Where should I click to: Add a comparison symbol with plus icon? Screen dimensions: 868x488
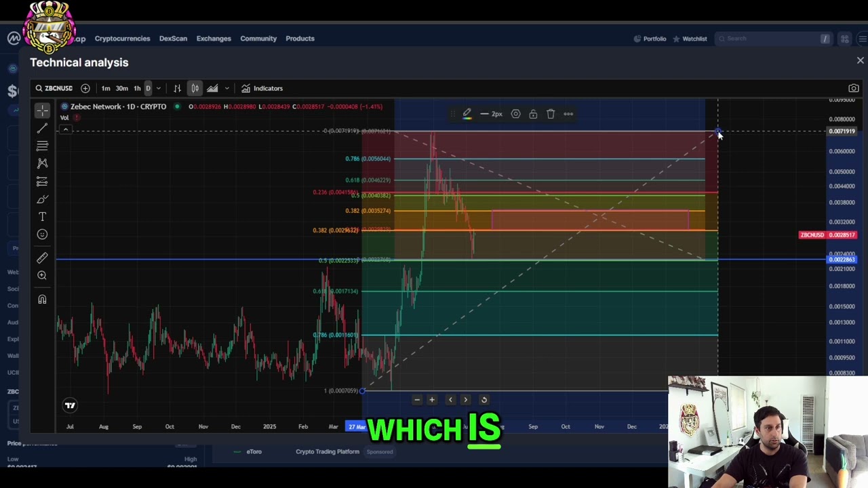coord(85,88)
